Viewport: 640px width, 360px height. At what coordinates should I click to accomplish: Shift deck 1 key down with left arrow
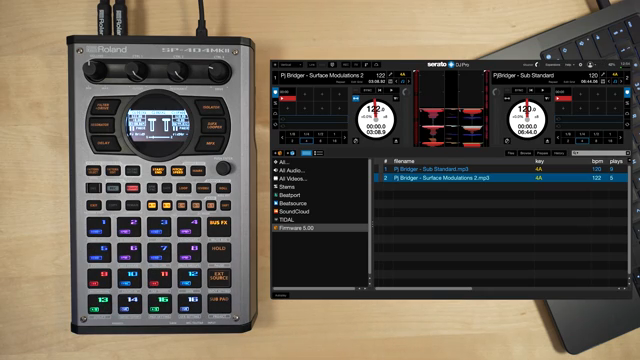point(396,81)
